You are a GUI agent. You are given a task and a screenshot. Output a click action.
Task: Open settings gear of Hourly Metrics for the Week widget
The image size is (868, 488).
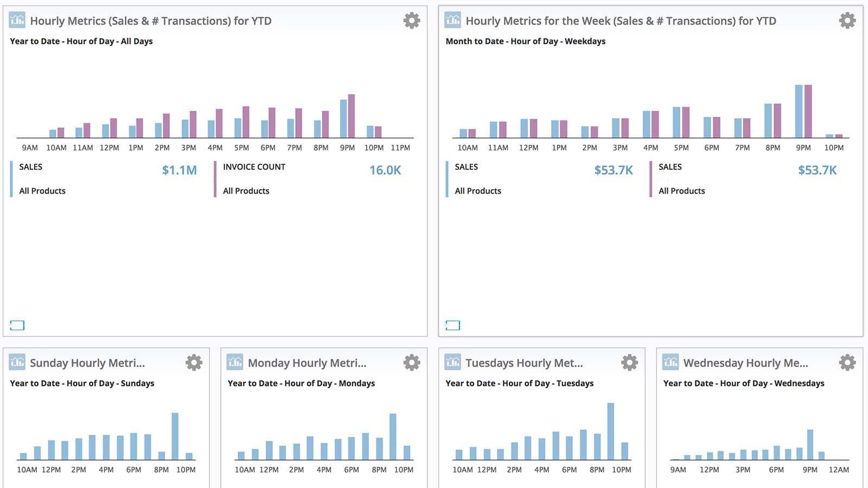(x=847, y=21)
